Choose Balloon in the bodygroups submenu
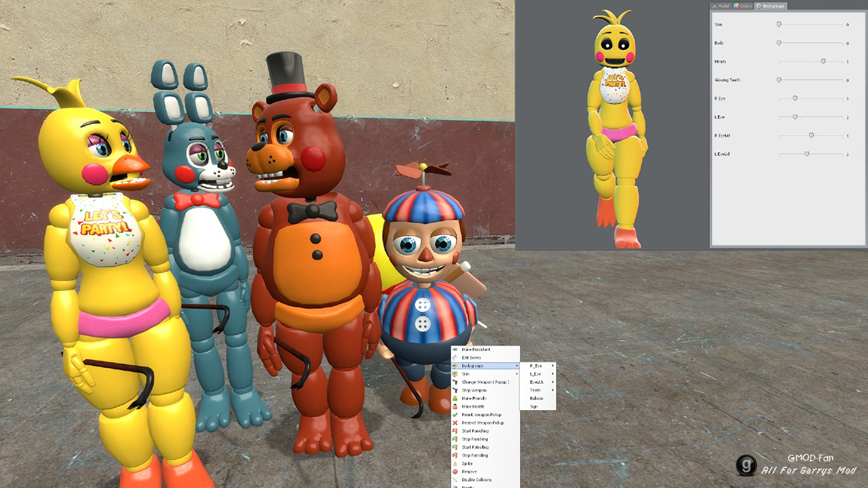The width and height of the screenshot is (868, 488). (538, 399)
